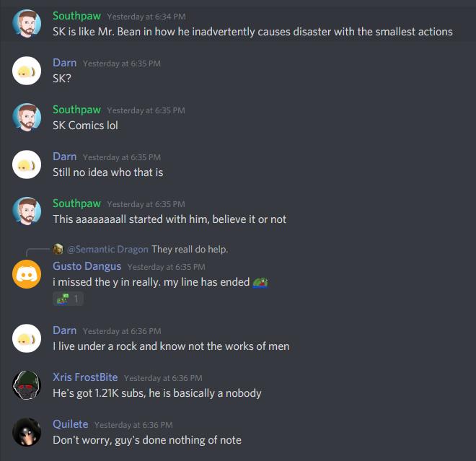
Task: Click Darn's username at 6:36 PM
Action: pyautogui.click(x=65, y=330)
